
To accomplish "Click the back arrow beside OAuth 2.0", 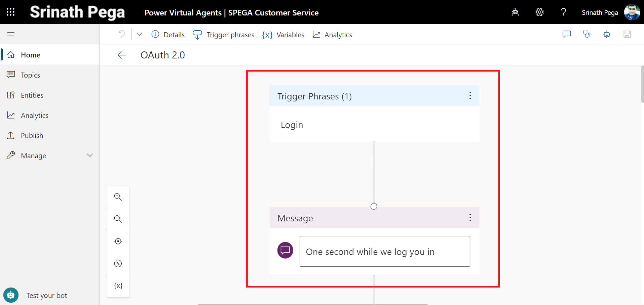I will (x=122, y=55).
